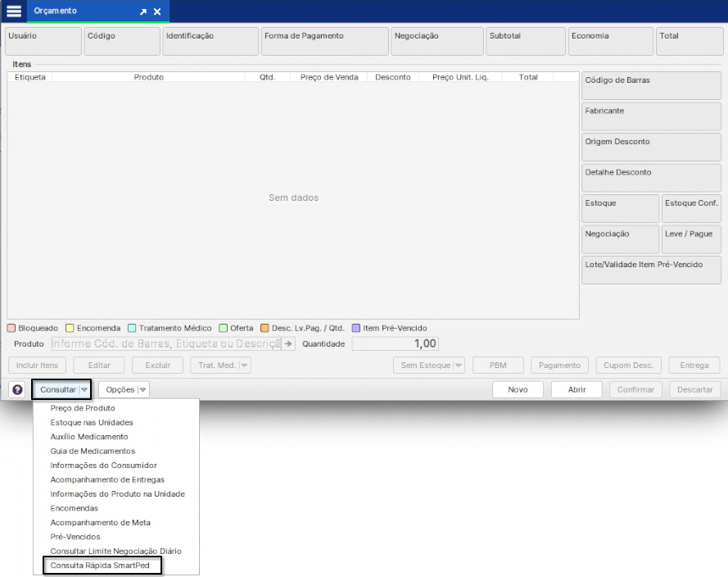
Task: Open the hamburger main menu icon
Action: pos(14,11)
